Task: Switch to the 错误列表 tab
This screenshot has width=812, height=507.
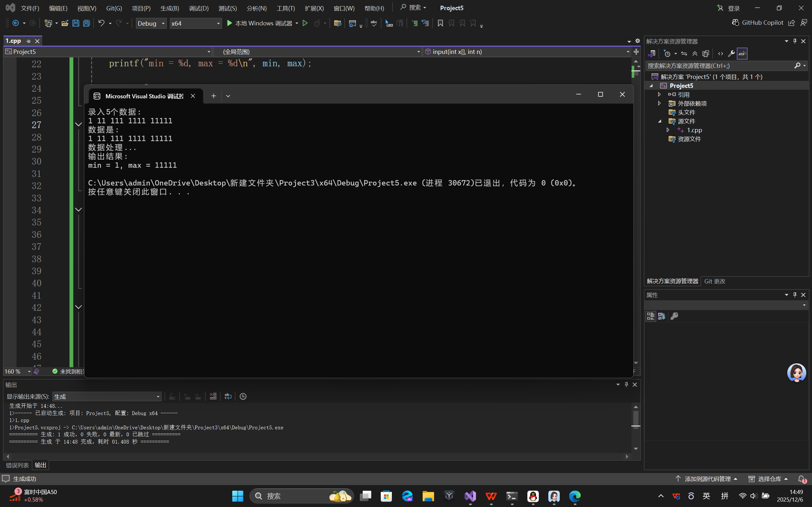Action: 17,465
